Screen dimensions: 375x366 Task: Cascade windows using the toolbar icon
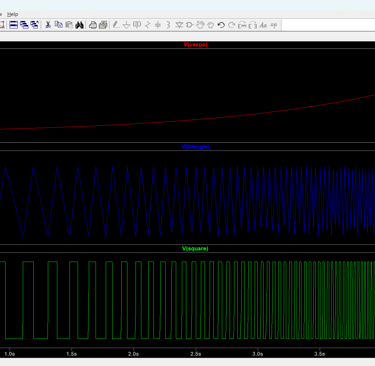click(x=24, y=25)
